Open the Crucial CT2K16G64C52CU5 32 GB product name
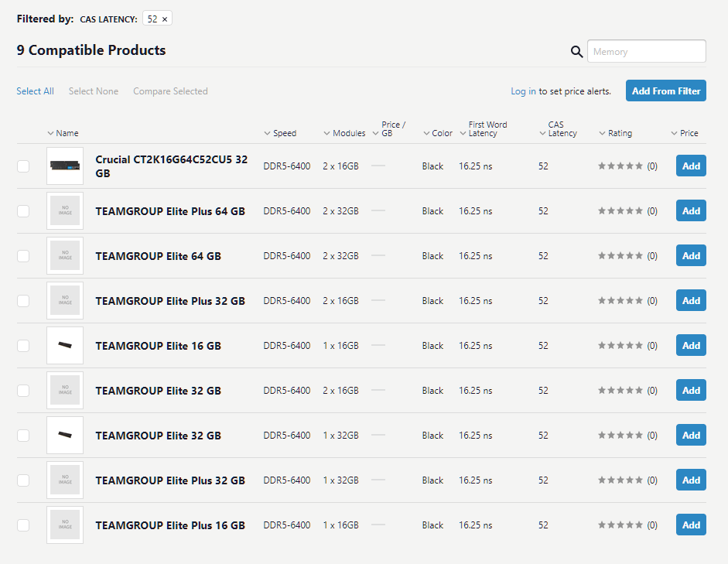This screenshot has height=564, width=728. (171, 166)
